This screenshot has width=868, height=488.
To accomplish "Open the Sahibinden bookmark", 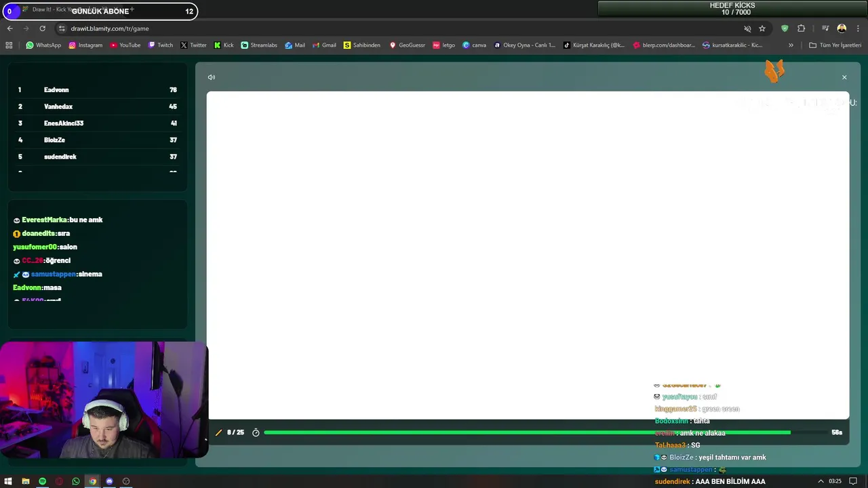I will 362,45.
